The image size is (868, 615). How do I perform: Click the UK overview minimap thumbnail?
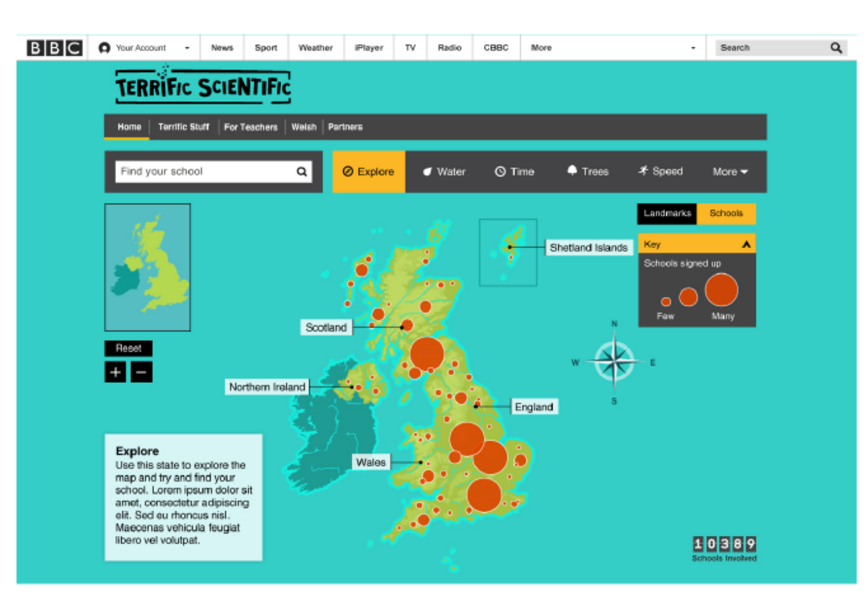pos(147,267)
